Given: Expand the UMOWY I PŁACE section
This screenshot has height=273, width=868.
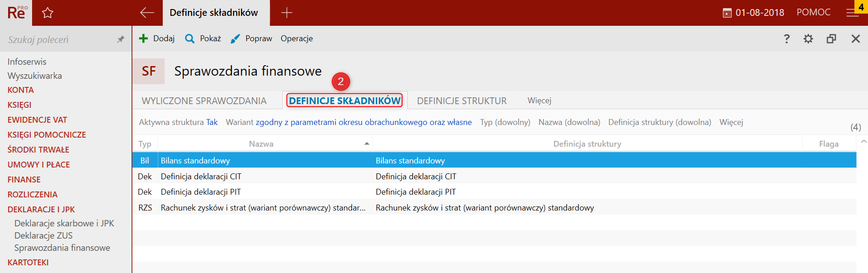Looking at the screenshot, I should (38, 165).
